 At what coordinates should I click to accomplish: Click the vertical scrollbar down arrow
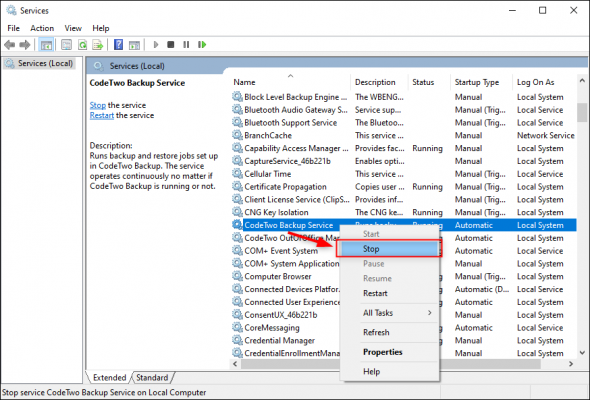coord(582,353)
